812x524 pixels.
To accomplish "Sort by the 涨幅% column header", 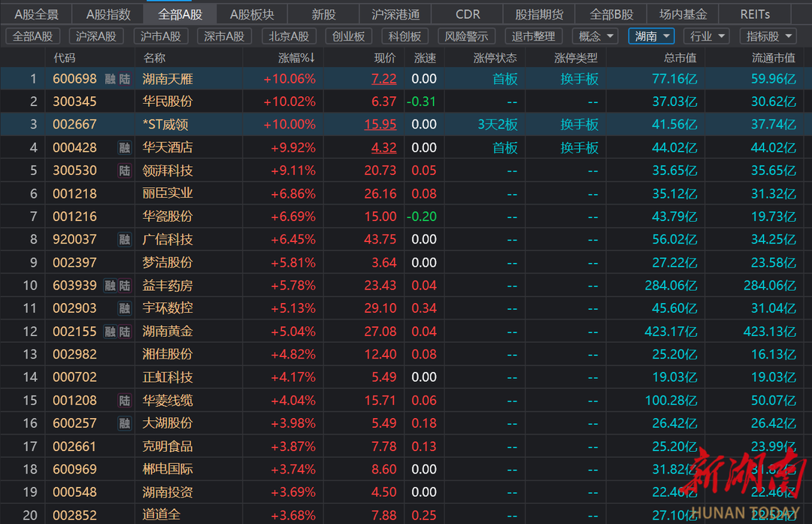I will pos(296,58).
